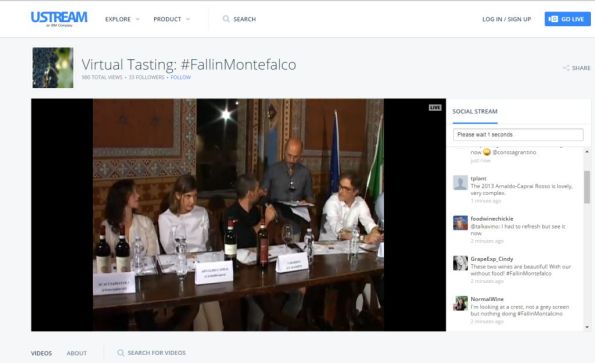Open tplant's user avatar

(x=460, y=182)
